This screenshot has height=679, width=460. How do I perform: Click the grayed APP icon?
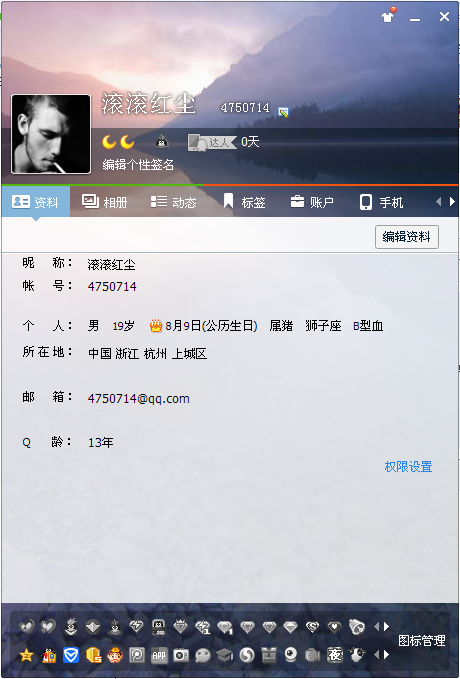[x=159, y=655]
